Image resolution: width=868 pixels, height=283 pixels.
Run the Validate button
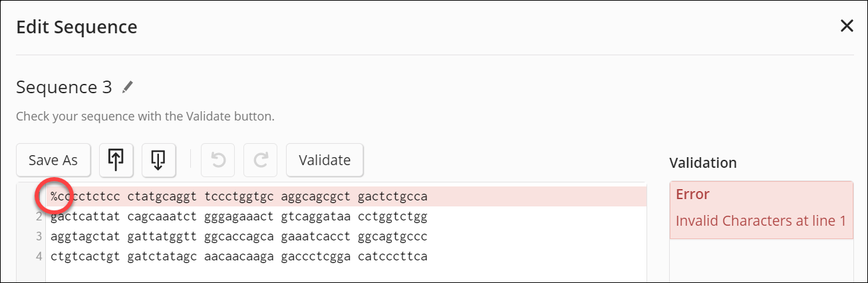tap(325, 160)
